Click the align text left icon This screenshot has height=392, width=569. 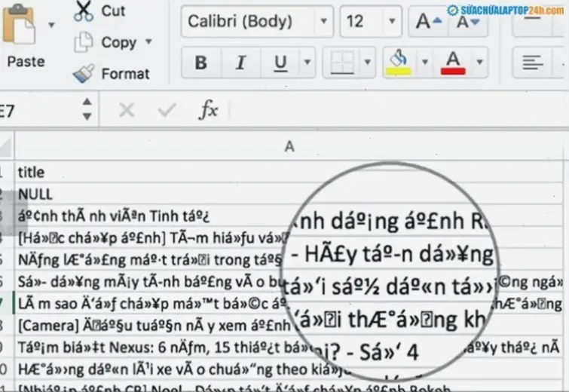pos(532,63)
